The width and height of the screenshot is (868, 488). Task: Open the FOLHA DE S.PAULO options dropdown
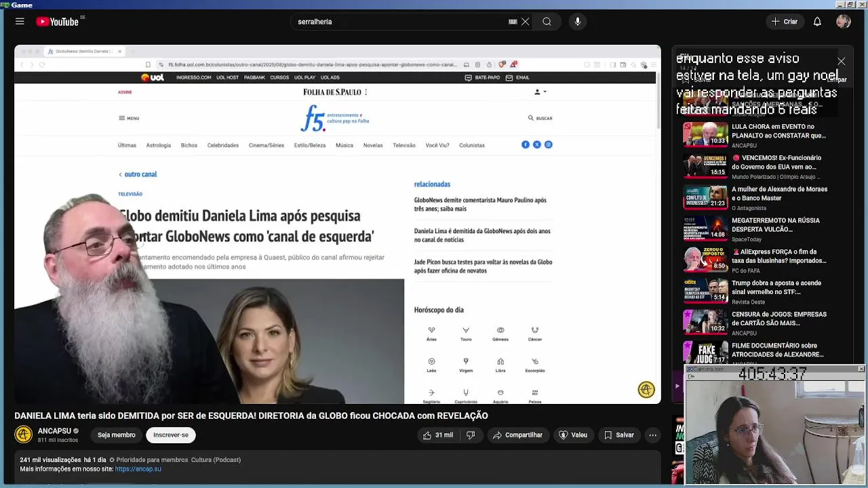(x=366, y=91)
